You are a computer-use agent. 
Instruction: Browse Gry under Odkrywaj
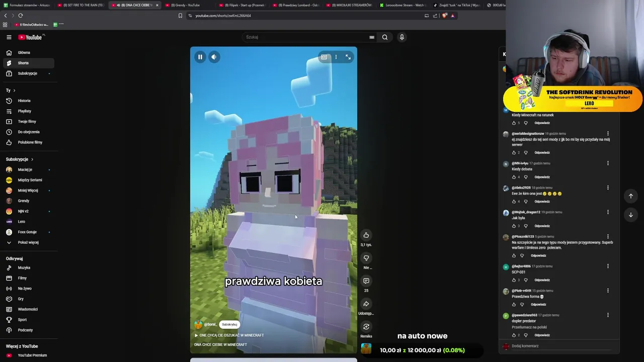point(28,299)
